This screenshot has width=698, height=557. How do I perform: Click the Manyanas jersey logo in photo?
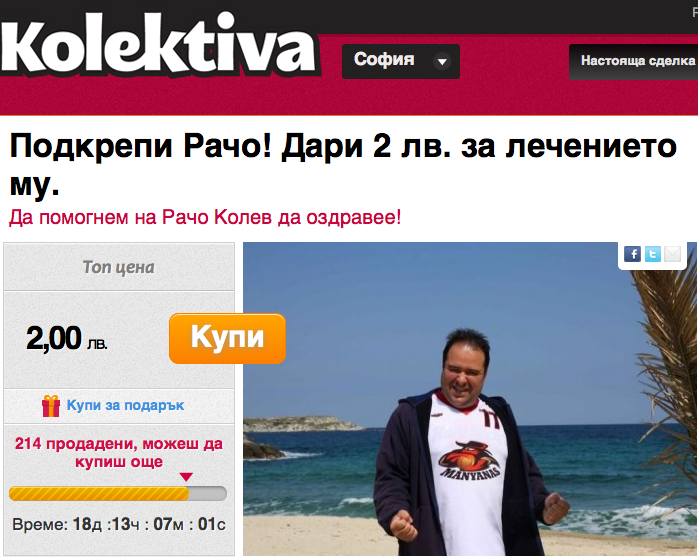(x=470, y=461)
